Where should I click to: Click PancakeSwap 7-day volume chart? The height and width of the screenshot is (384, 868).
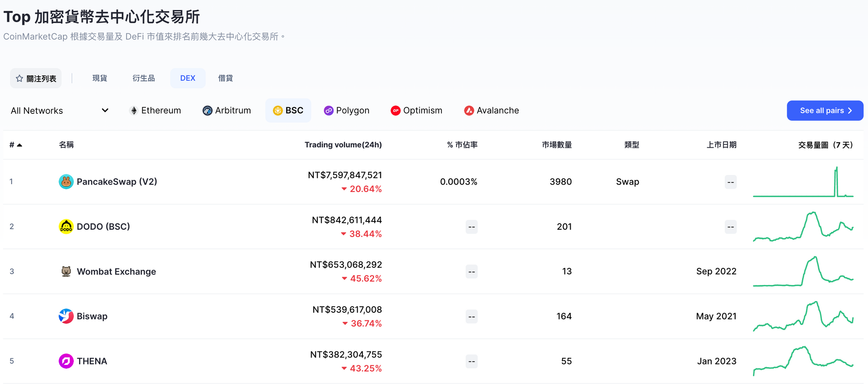coord(803,182)
